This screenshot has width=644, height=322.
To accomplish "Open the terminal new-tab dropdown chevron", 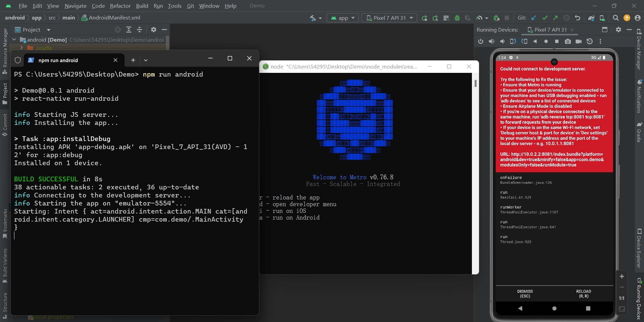I will tap(146, 60).
